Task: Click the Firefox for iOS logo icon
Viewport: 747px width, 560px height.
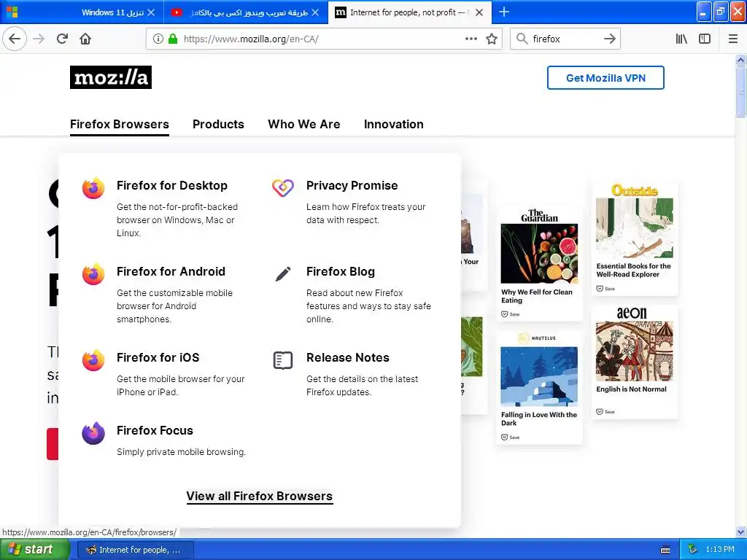Action: (x=93, y=360)
